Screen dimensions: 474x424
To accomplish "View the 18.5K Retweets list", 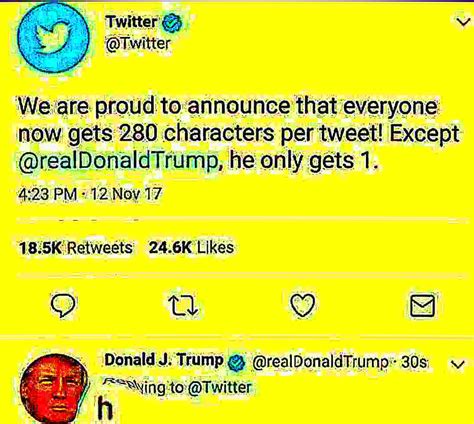I will point(75,248).
